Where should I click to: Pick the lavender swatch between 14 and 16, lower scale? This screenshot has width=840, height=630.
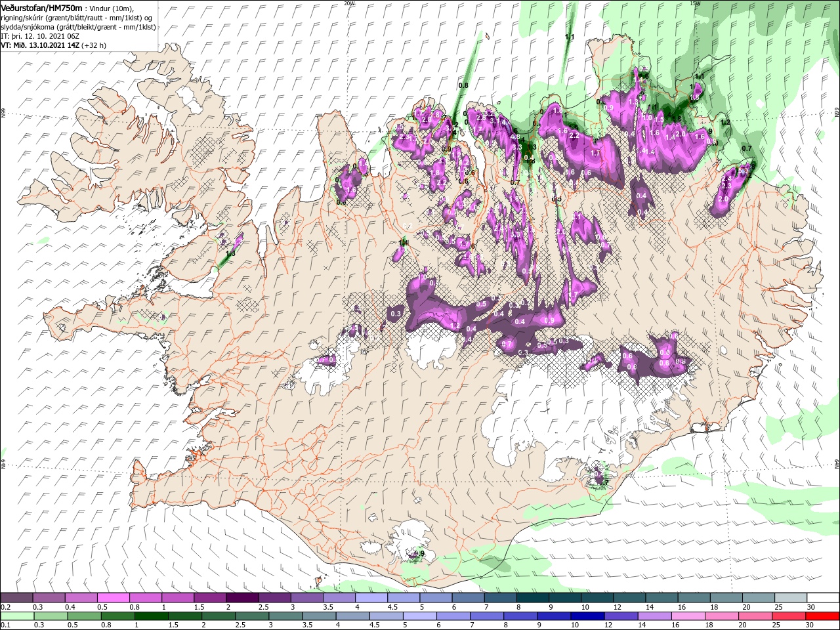(655, 616)
